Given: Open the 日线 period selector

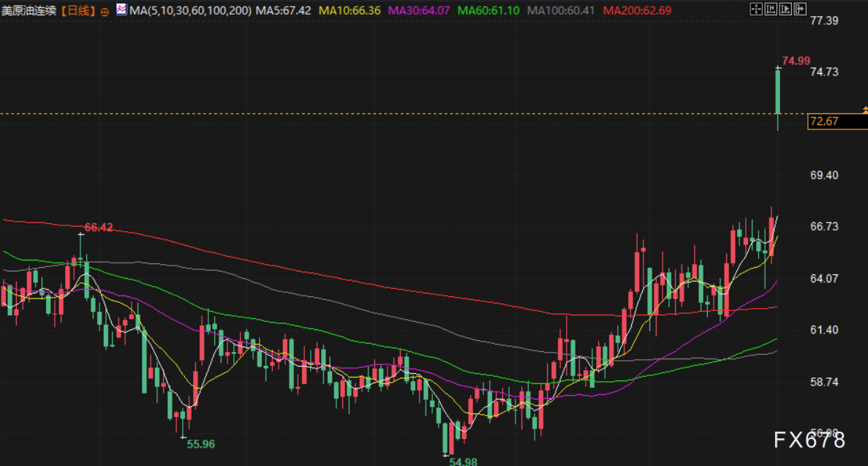Looking at the screenshot, I should 78,11.
